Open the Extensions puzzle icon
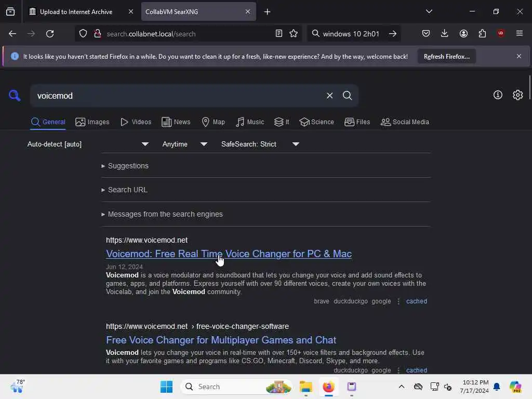Image resolution: width=532 pixels, height=399 pixels. [482, 33]
